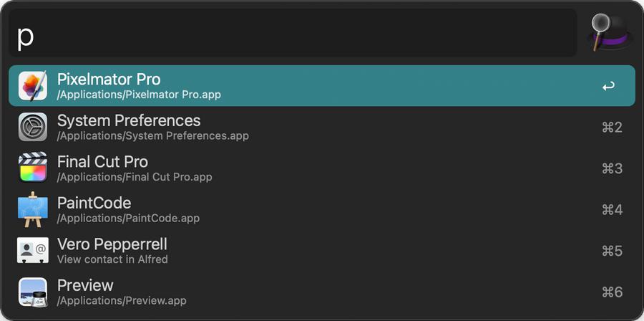Viewport: 644px width, 321px height.
Task: Open the Pixelmator Pro result
Action: pos(322,85)
